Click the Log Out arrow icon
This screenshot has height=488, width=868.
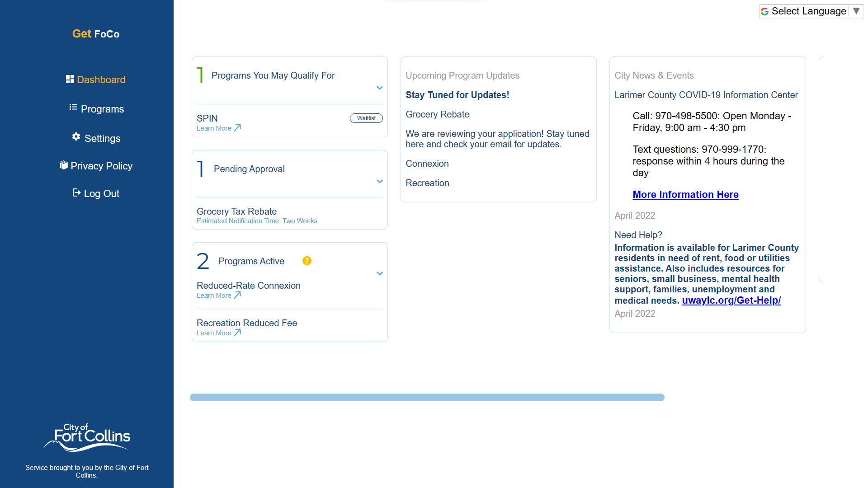coord(76,193)
